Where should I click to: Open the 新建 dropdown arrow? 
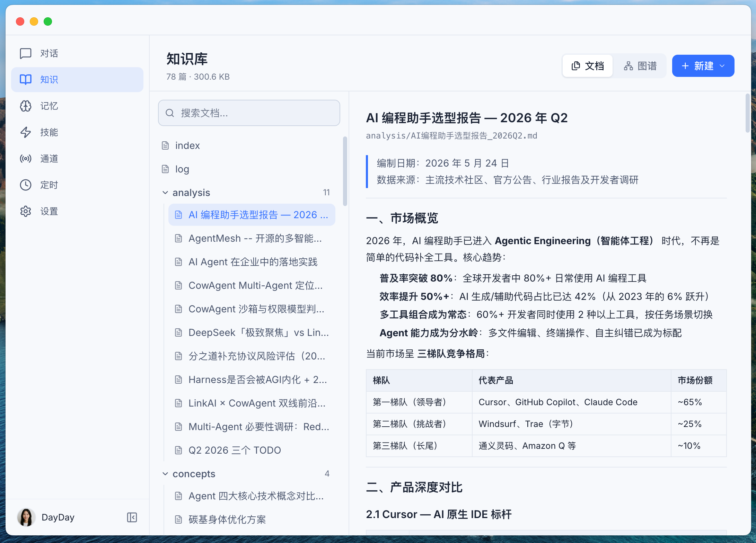[x=722, y=66]
